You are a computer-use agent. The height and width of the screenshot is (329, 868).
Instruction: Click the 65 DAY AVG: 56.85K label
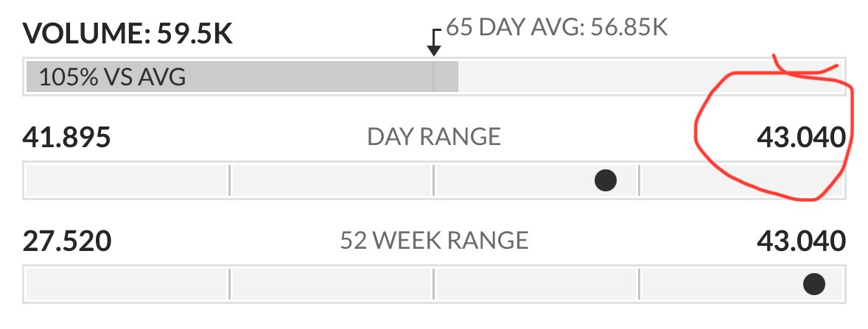point(557,27)
